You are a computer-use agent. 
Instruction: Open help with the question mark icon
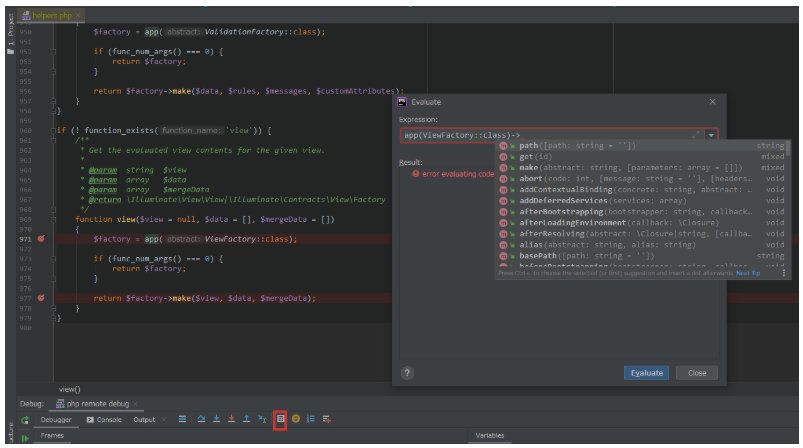click(x=407, y=373)
